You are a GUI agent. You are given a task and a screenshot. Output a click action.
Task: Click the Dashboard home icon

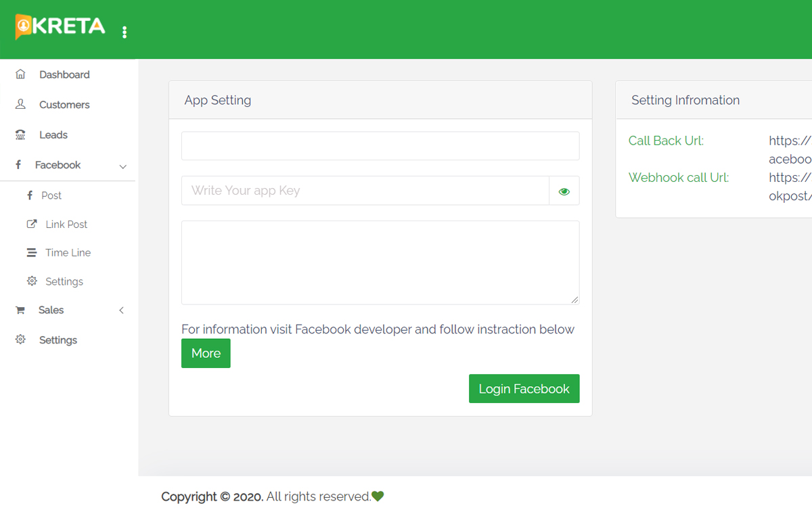point(20,74)
